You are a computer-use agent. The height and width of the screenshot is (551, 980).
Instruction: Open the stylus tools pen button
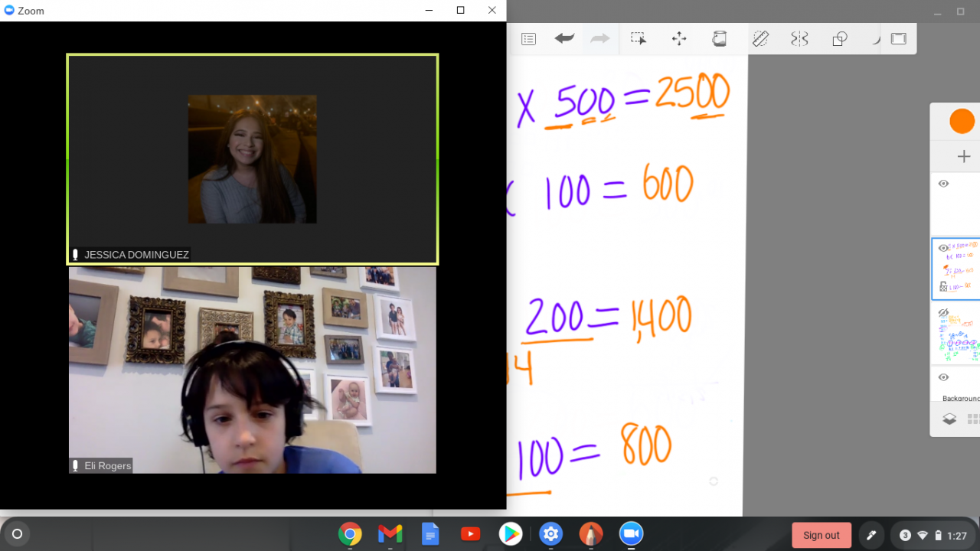click(871, 535)
